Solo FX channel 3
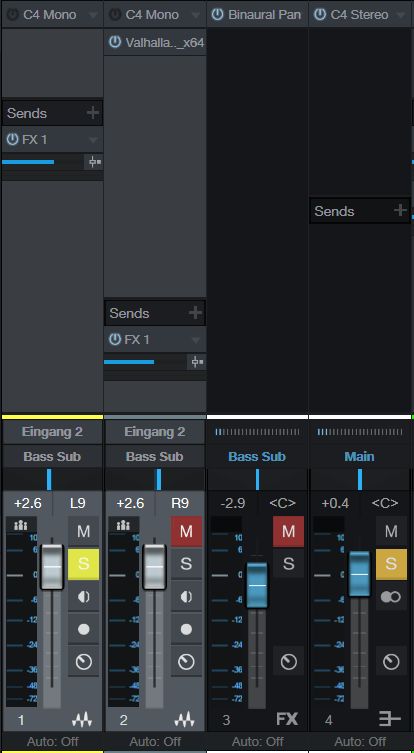The width and height of the screenshot is (414, 753). pyautogui.click(x=289, y=564)
